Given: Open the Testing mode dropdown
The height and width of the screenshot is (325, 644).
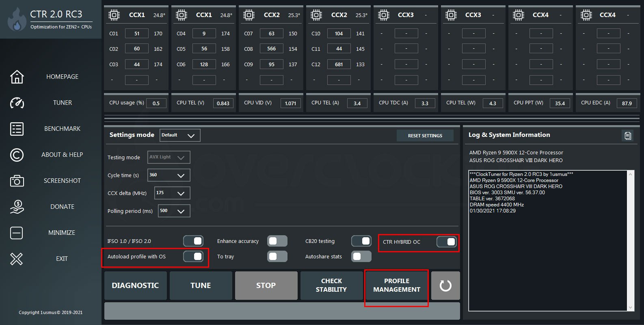Looking at the screenshot, I should tap(169, 157).
